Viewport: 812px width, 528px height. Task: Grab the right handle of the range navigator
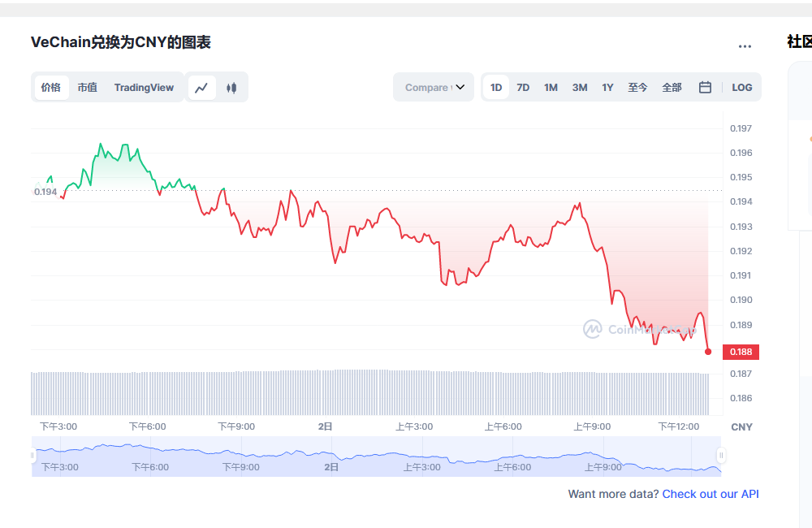pos(721,456)
